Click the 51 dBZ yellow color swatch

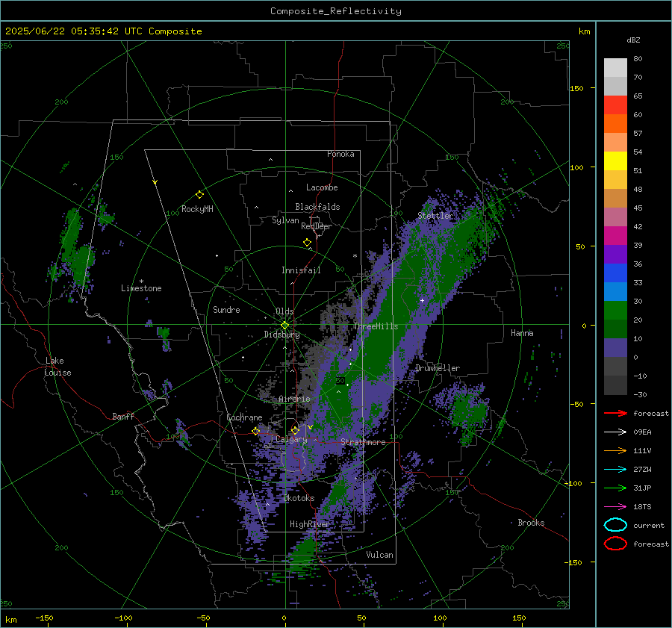[615, 161]
